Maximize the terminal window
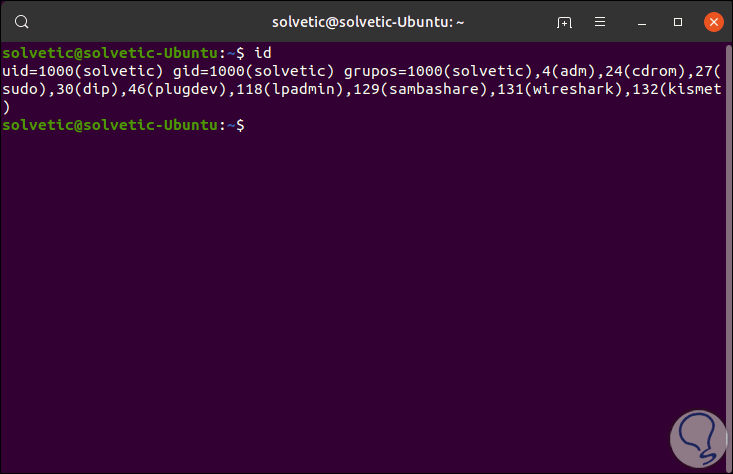733x474 pixels. tap(678, 22)
